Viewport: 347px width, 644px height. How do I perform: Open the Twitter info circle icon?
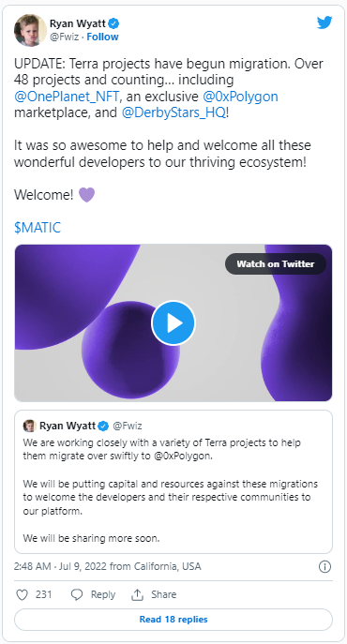[324, 567]
